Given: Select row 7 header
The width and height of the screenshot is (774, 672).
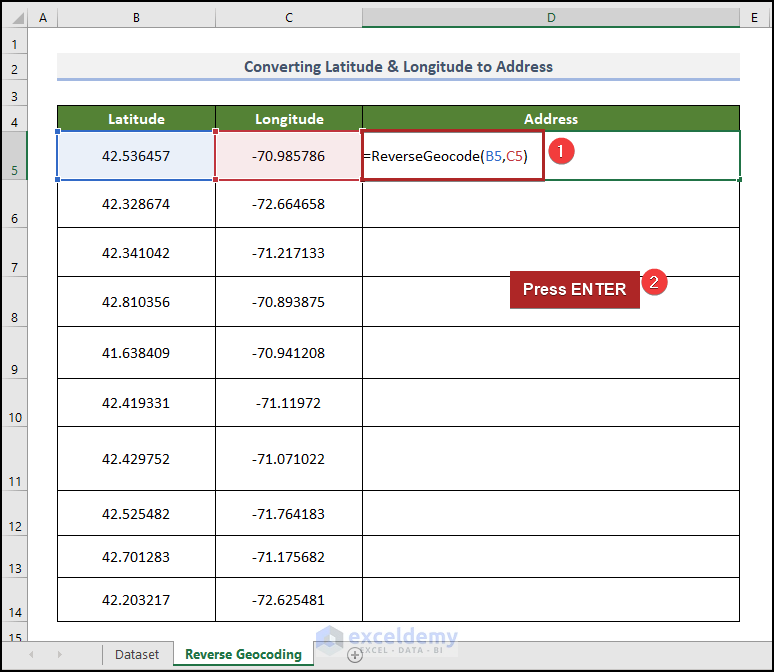Looking at the screenshot, I should (x=14, y=252).
